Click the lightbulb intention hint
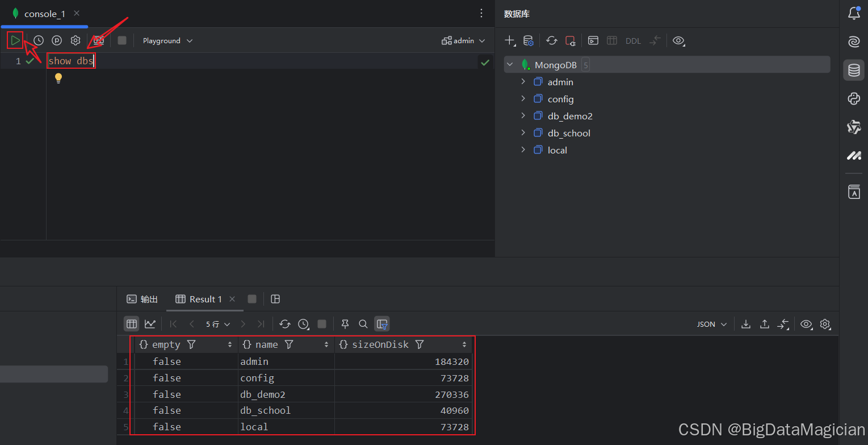Viewport: 868px width, 445px height. coord(58,78)
